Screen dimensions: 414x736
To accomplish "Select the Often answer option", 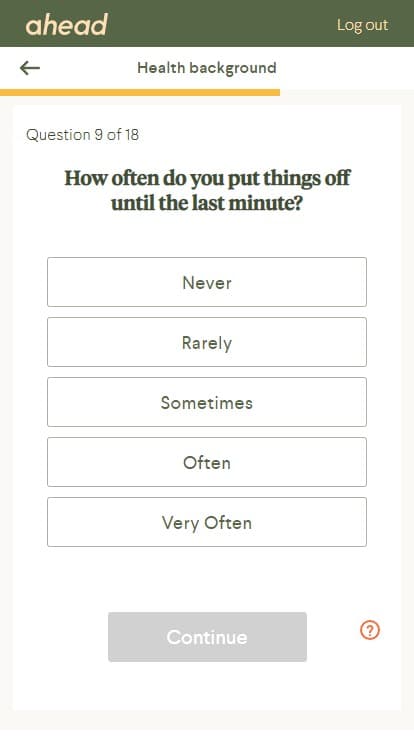I will 207,462.
